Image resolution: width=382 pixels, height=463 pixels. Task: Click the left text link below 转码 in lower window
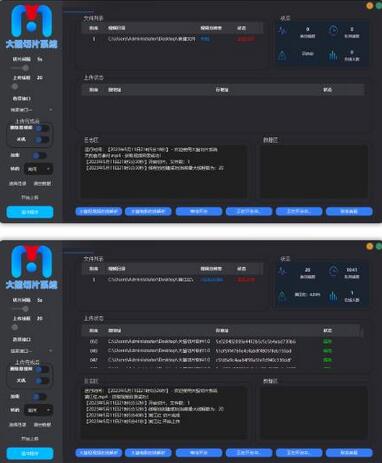click(x=17, y=425)
